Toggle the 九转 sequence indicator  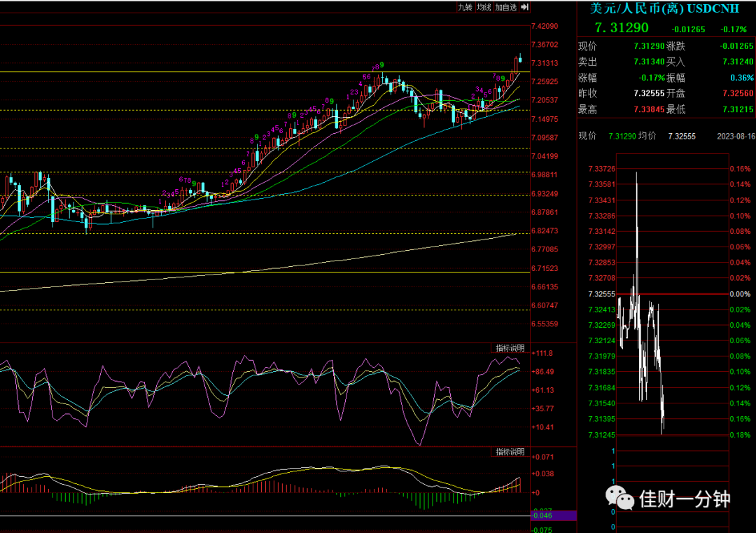coord(465,7)
